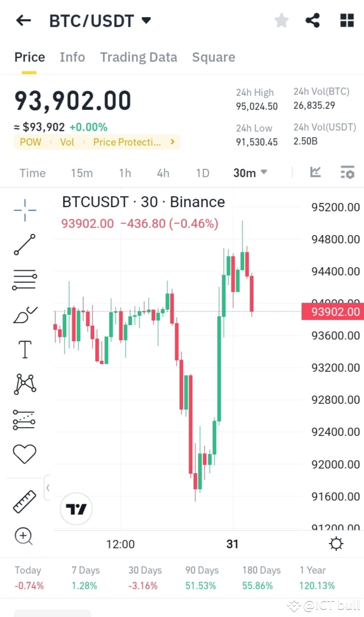The width and height of the screenshot is (364, 617).
Task: Open Price Protection details
Action: click(x=129, y=142)
